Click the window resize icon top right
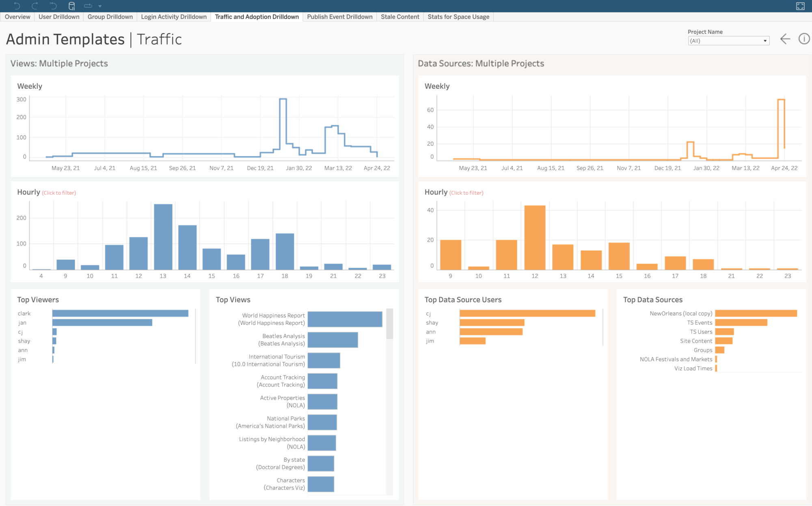 pos(800,5)
